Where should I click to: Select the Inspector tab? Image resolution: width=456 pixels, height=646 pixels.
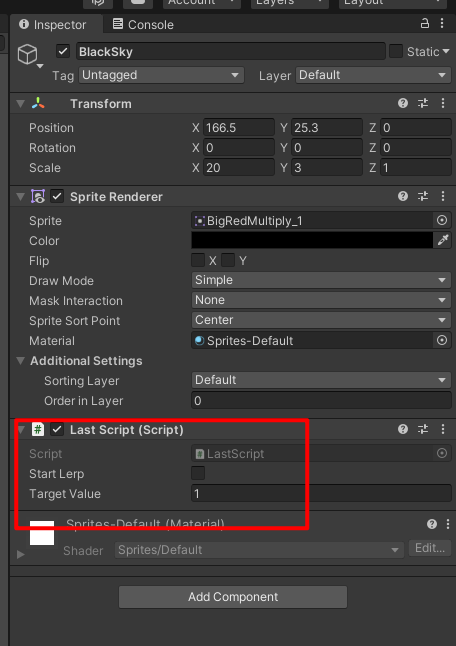(x=53, y=24)
